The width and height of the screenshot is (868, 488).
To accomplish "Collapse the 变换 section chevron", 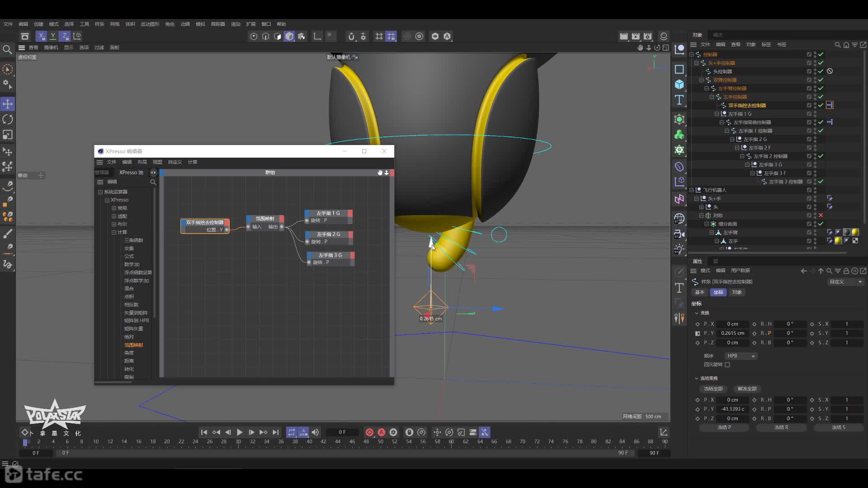I will tap(696, 313).
